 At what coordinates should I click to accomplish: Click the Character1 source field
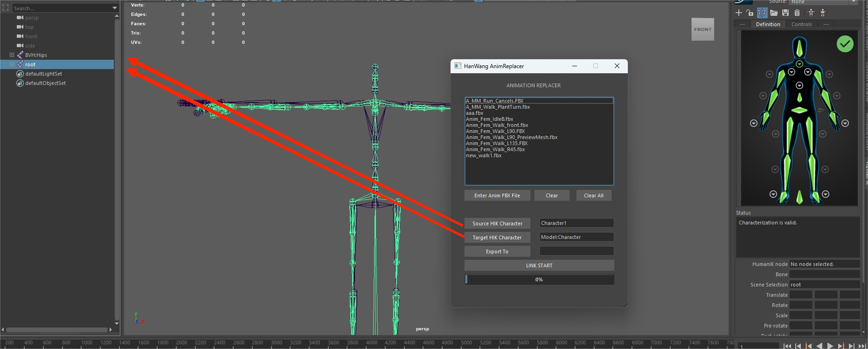pos(576,223)
